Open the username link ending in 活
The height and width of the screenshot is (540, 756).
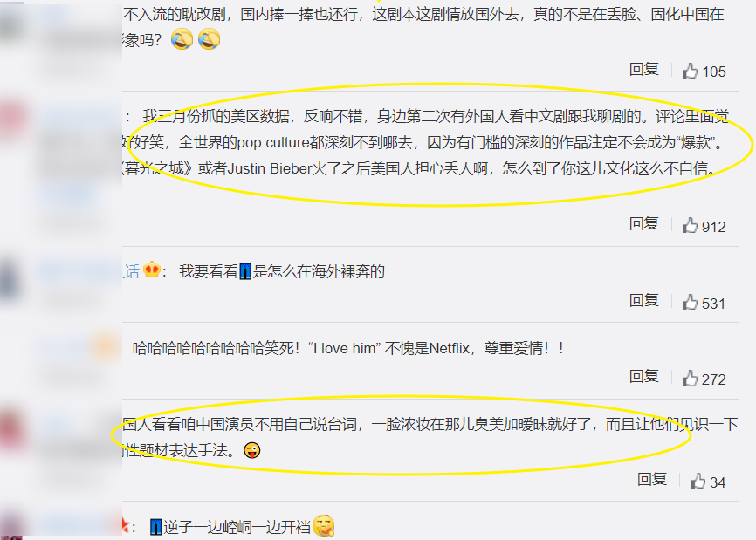(131, 271)
